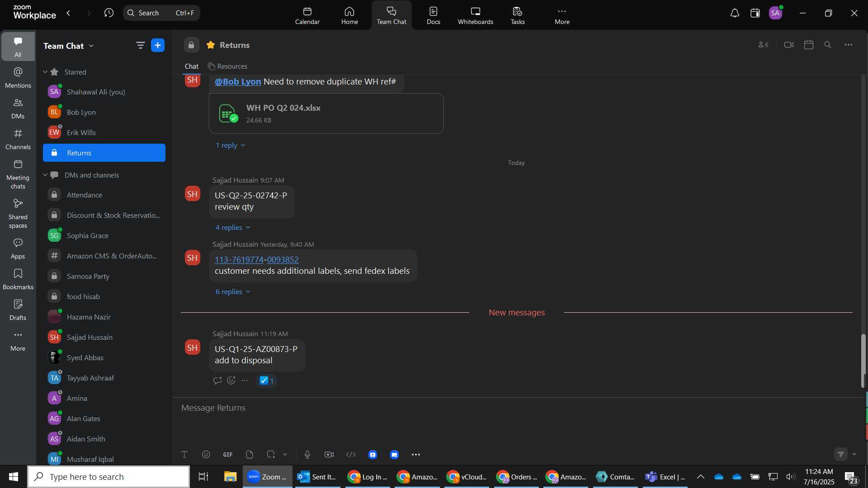Open Apps in the sidebar
The width and height of the screenshot is (868, 488).
click(x=18, y=249)
